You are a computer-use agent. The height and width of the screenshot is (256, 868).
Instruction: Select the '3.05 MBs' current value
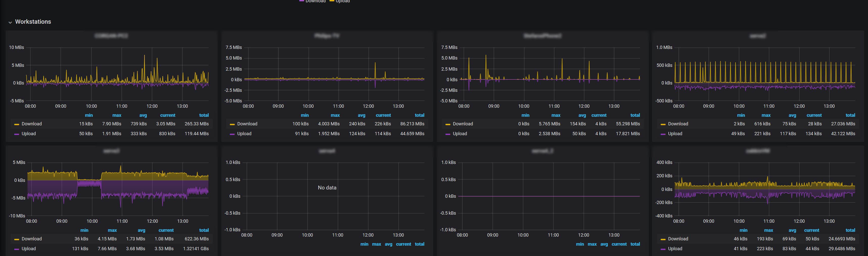coord(165,124)
